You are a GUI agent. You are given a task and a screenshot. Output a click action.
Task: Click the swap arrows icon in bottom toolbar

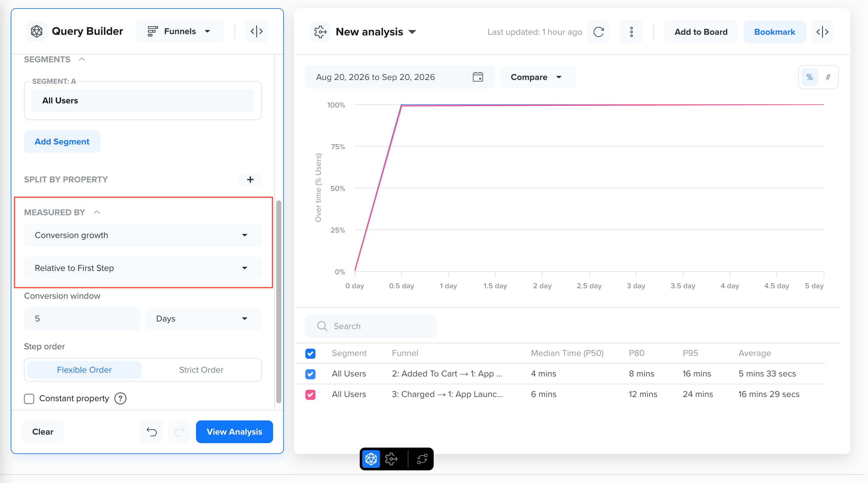pyautogui.click(x=422, y=459)
